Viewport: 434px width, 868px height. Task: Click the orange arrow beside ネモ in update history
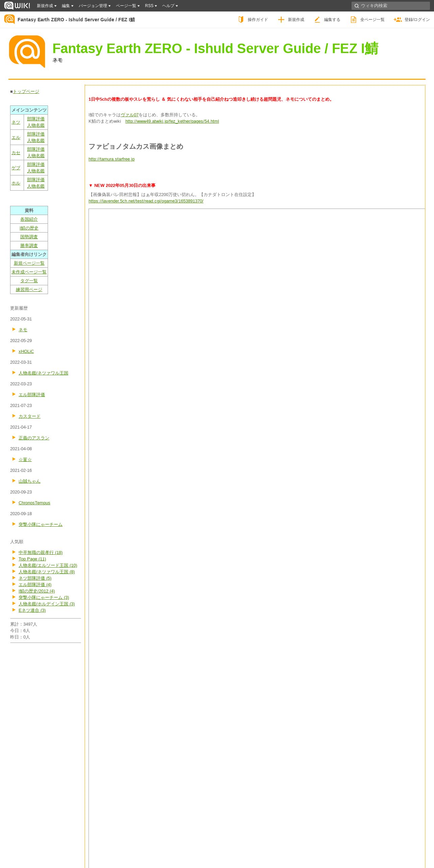click(14, 329)
